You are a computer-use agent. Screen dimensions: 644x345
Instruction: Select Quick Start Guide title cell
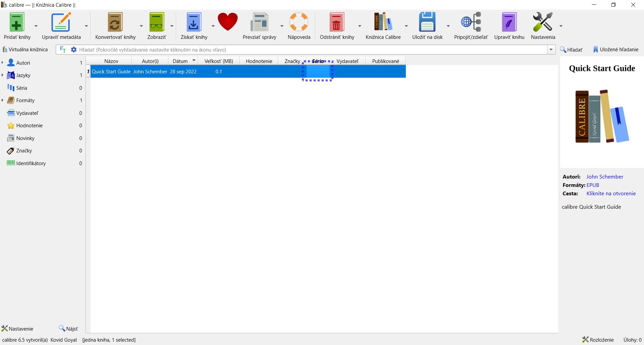pyautogui.click(x=111, y=71)
